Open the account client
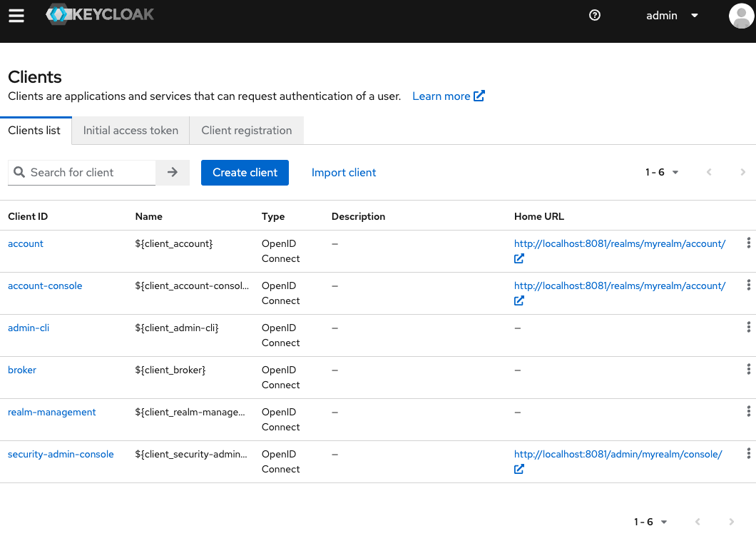The image size is (756, 536). [x=26, y=243]
